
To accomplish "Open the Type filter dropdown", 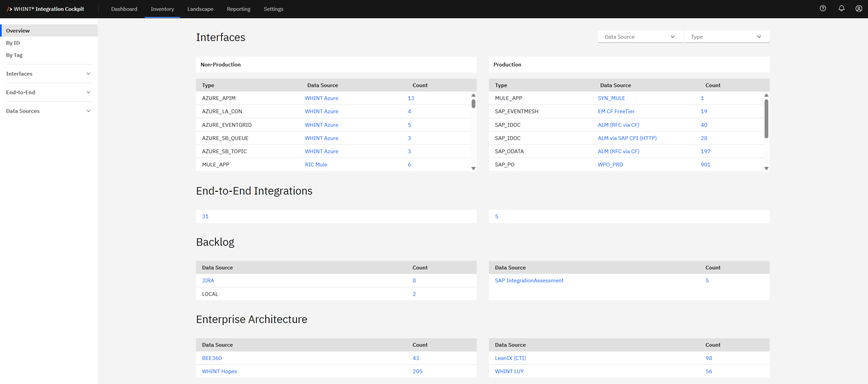I will coord(726,37).
